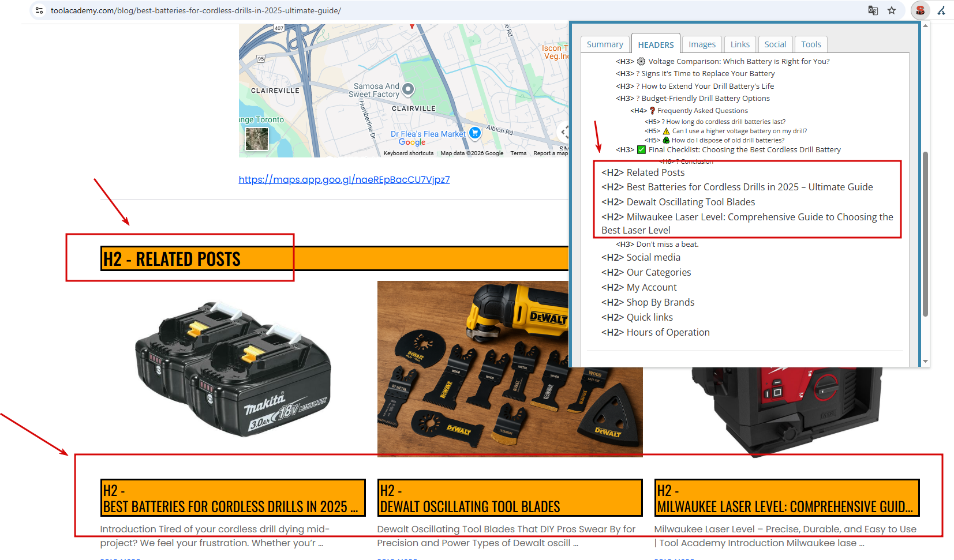The height and width of the screenshot is (560, 954).
Task: Select the HEADERS tab
Action: 656,44
